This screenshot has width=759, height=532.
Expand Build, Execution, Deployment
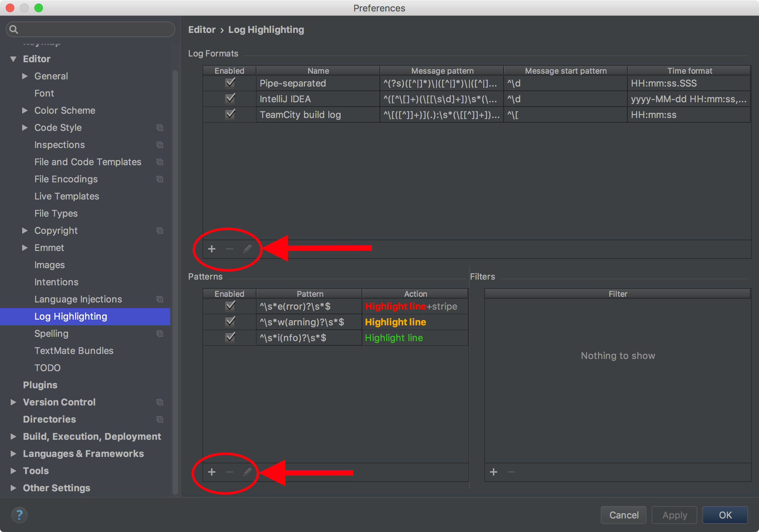pyautogui.click(x=13, y=437)
